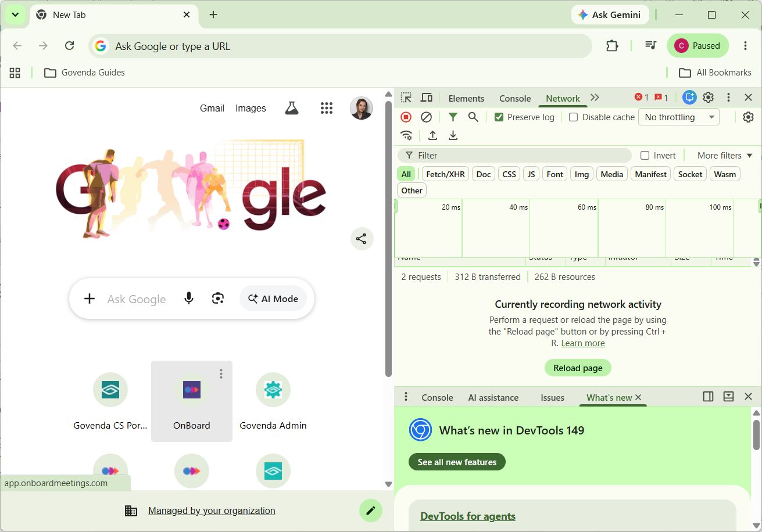Toggle the Preserve log checkbox

coord(499,117)
